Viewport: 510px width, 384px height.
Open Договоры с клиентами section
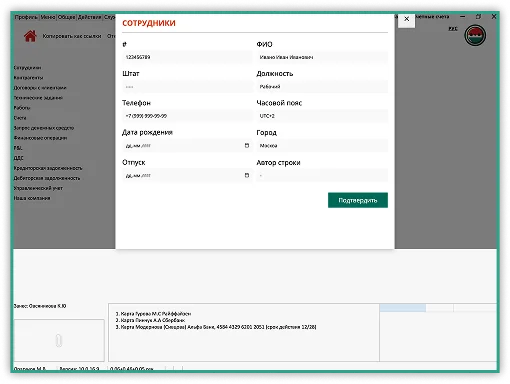pyautogui.click(x=40, y=88)
